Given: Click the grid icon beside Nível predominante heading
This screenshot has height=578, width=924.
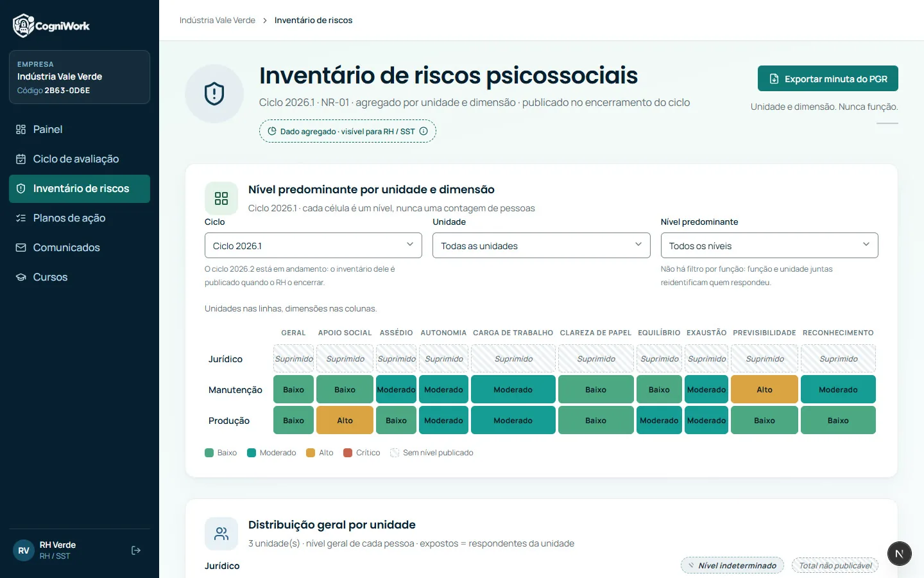Looking at the screenshot, I should click(x=221, y=198).
